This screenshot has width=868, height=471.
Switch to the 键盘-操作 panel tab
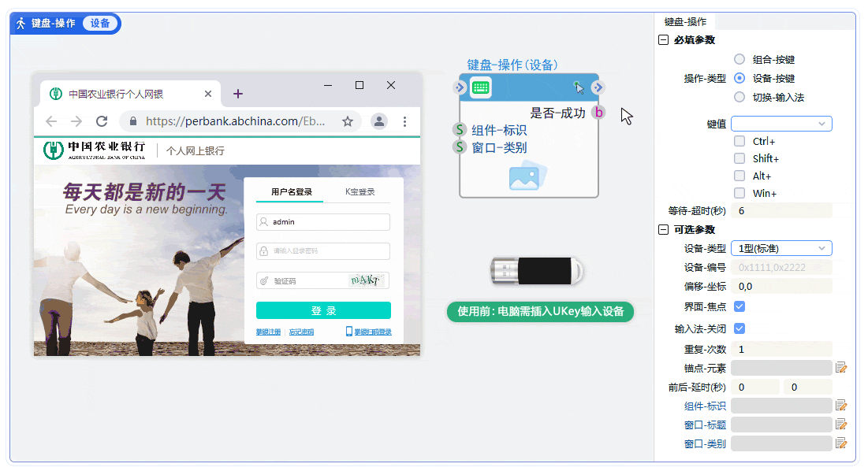pos(685,21)
